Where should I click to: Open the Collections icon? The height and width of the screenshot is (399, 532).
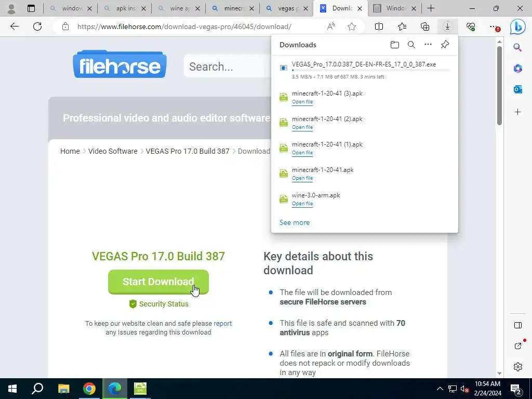pyautogui.click(x=425, y=26)
